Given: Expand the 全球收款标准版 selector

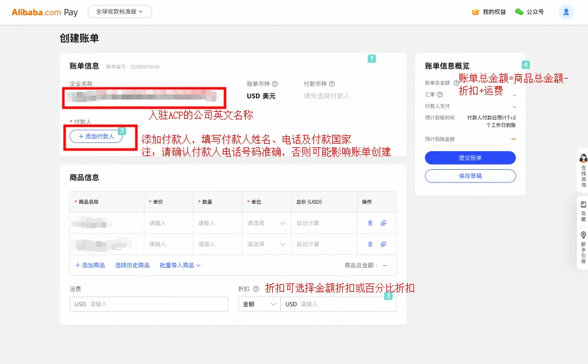Looking at the screenshot, I should pyautogui.click(x=119, y=11).
